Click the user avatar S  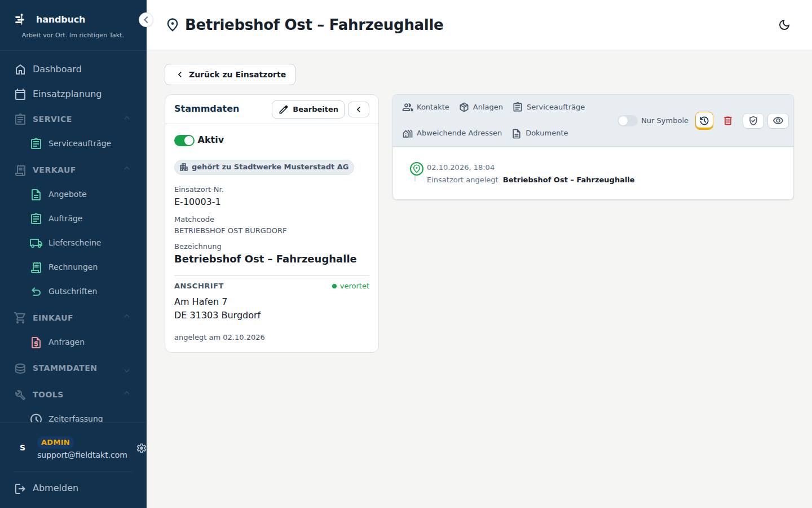[x=23, y=448]
